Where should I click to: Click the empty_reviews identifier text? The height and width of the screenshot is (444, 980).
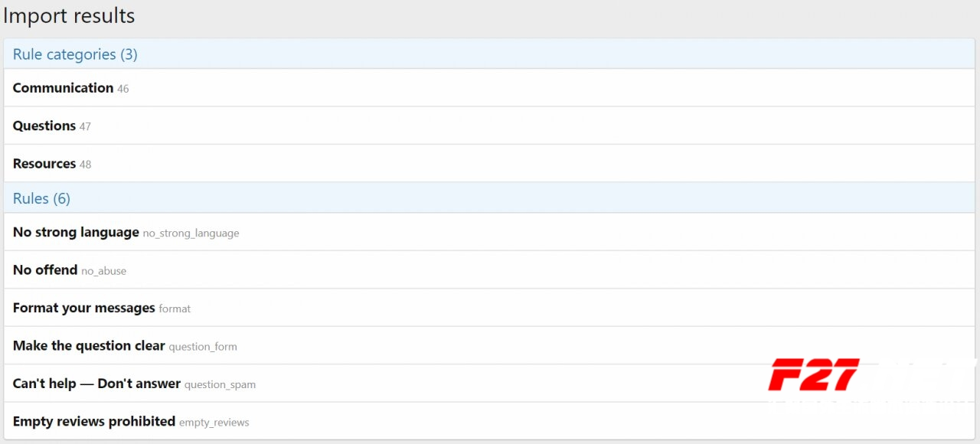click(214, 423)
